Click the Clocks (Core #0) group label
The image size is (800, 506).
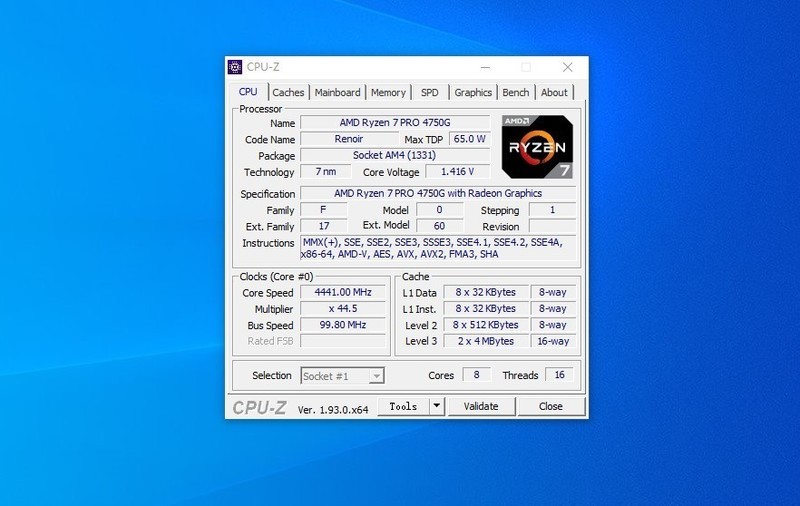tap(276, 276)
